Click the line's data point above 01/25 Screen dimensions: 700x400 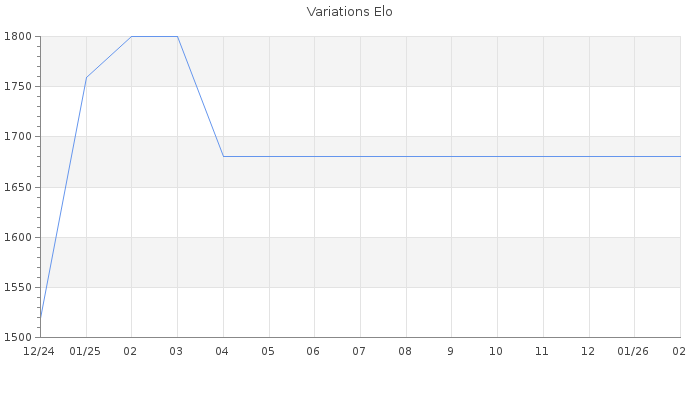click(86, 78)
